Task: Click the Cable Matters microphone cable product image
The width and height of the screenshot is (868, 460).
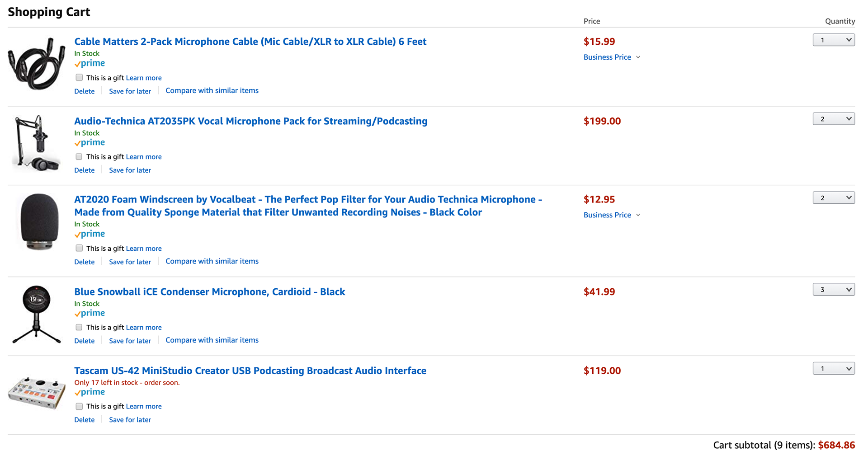Action: [x=37, y=64]
